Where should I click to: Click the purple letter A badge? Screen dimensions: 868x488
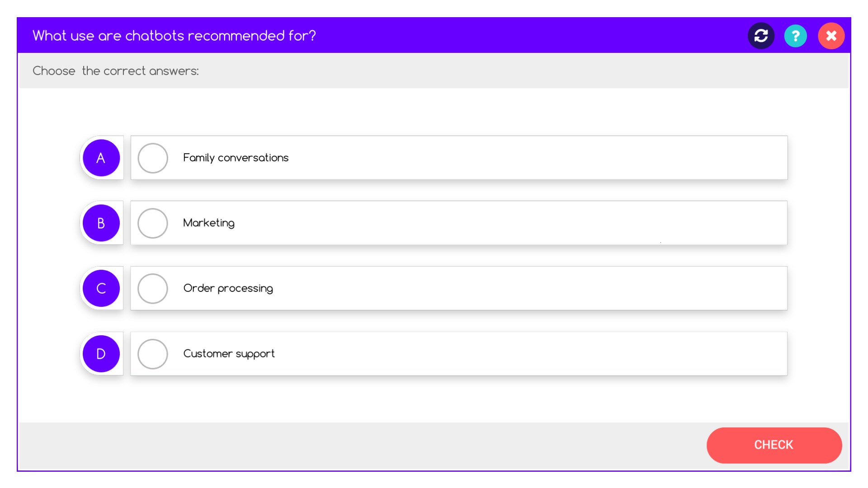[x=101, y=158]
